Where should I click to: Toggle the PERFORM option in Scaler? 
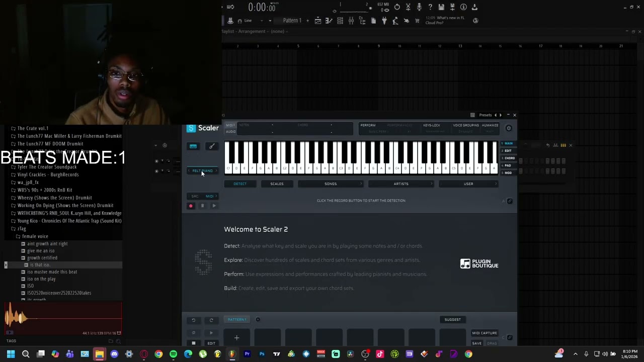click(368, 125)
